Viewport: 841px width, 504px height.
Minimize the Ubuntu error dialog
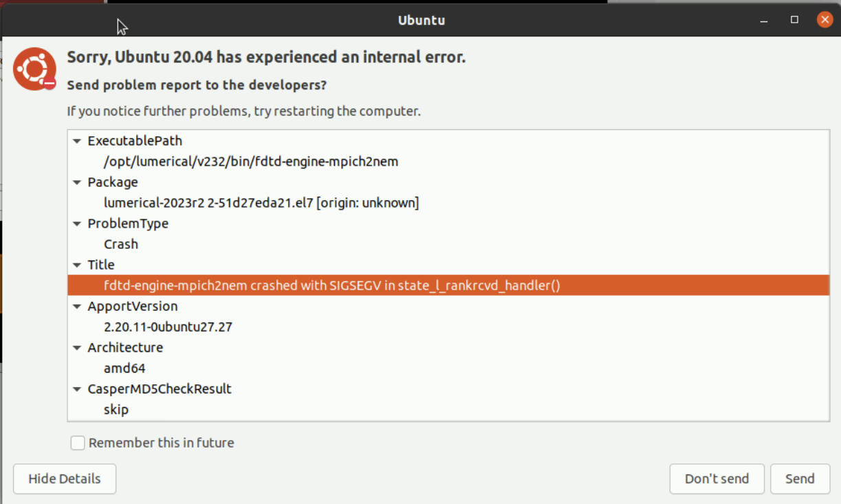(x=764, y=20)
